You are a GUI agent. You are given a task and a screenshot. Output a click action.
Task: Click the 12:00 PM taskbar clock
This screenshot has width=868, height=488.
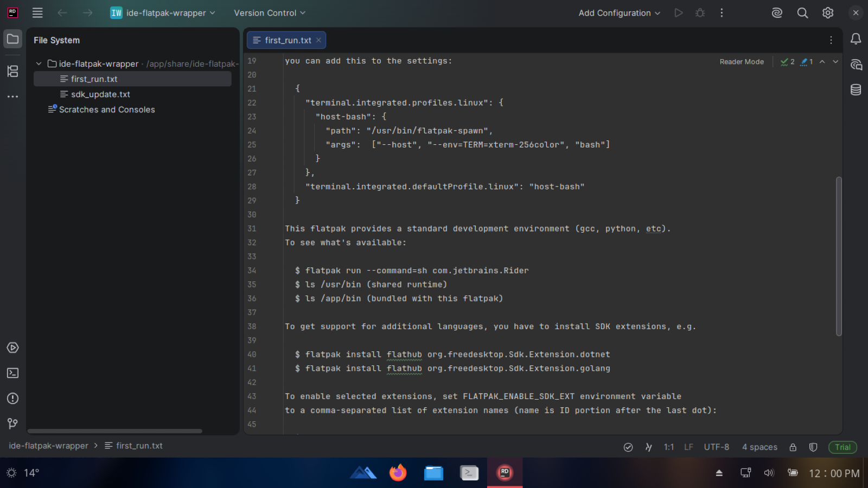(x=834, y=473)
